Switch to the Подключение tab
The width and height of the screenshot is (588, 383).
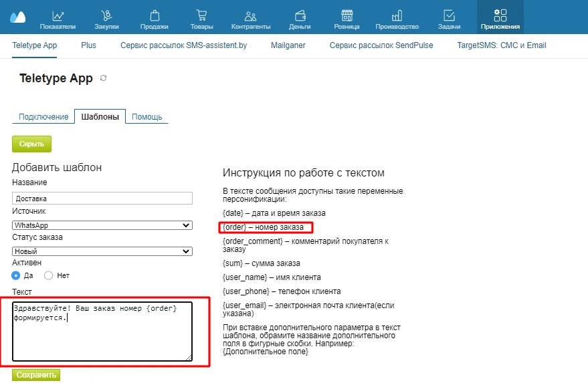click(43, 116)
